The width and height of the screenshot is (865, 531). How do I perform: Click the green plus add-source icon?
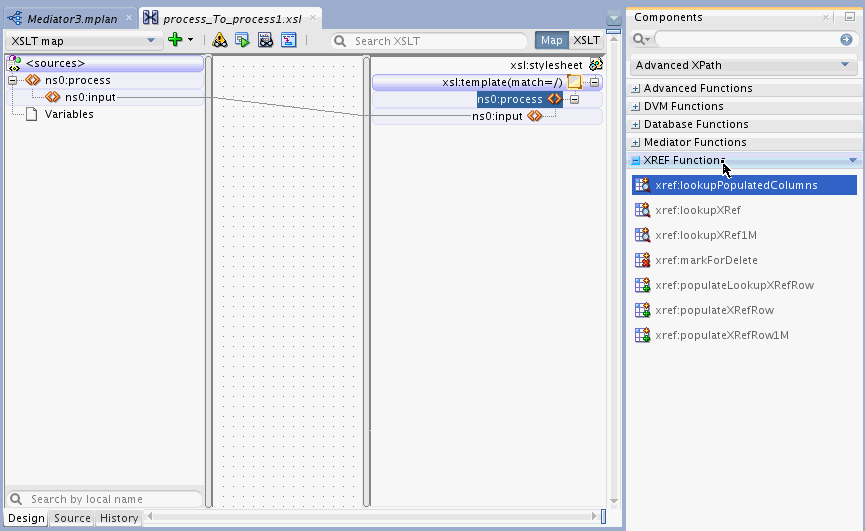[175, 40]
